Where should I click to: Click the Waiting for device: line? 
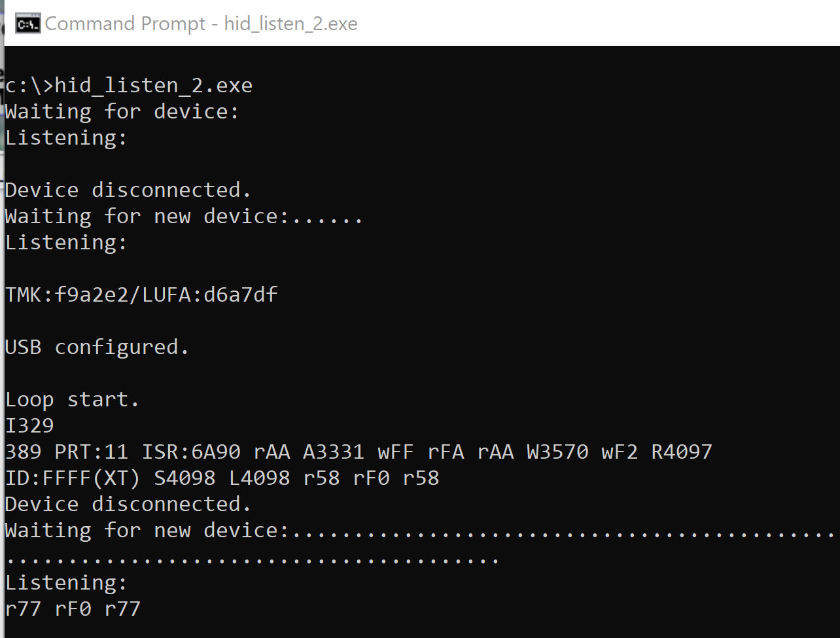coord(121,111)
